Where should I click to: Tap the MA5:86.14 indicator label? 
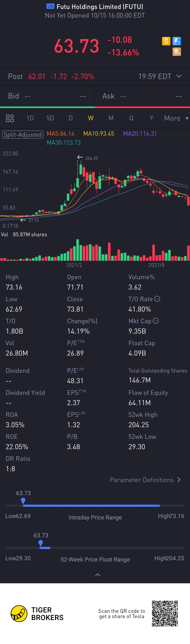click(61, 134)
